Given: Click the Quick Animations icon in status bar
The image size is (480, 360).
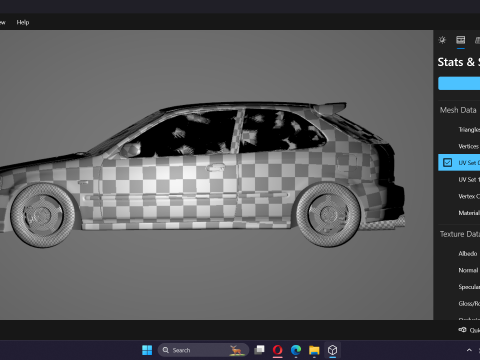Looking at the screenshot, I should click(x=462, y=330).
